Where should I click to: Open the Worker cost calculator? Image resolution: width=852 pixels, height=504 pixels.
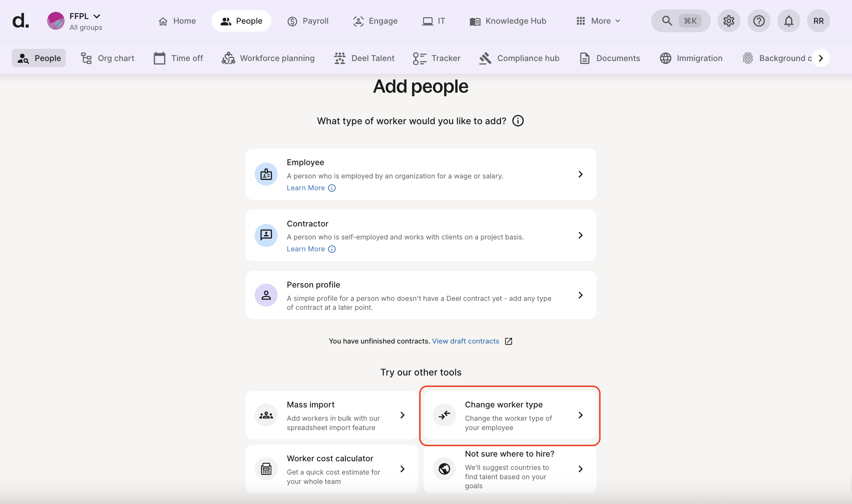coord(332,469)
